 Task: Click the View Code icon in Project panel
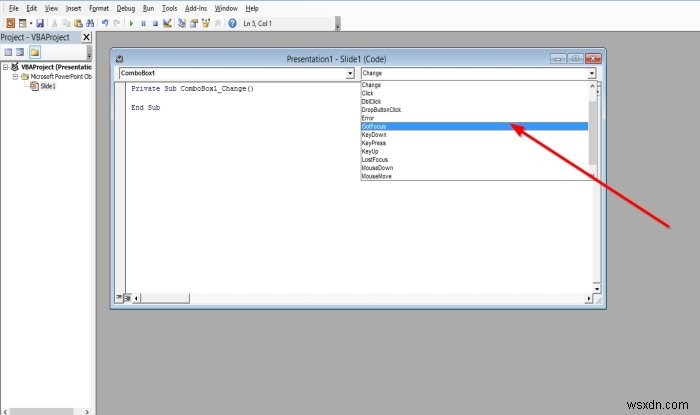(8, 52)
